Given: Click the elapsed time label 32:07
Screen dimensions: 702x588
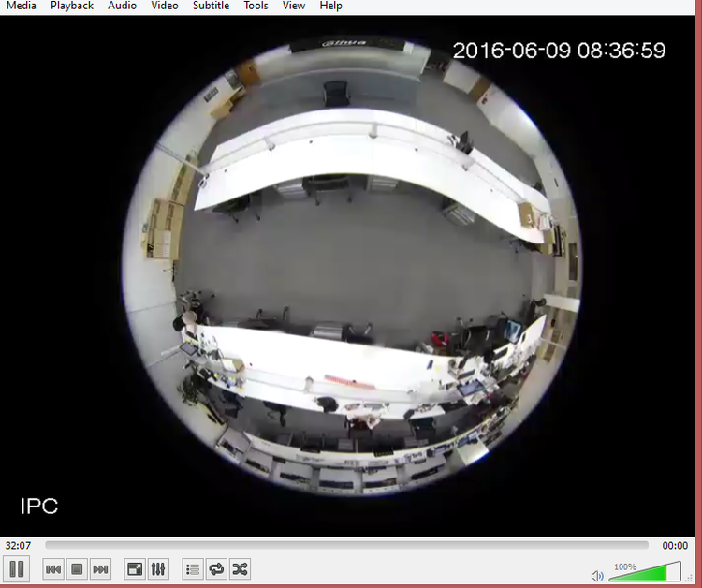Looking at the screenshot, I should click(18, 546).
